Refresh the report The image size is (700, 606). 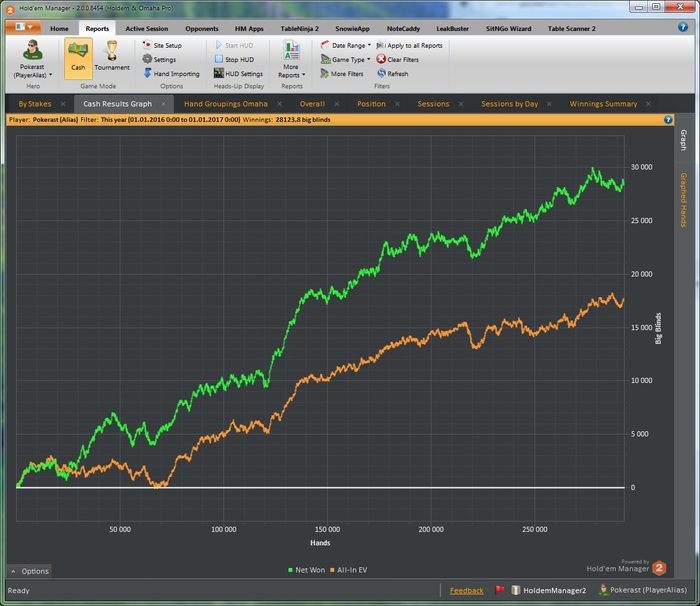click(393, 73)
